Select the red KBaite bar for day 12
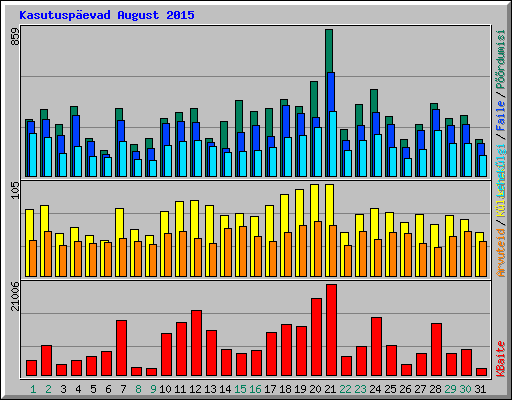The image size is (512, 400). (196, 343)
